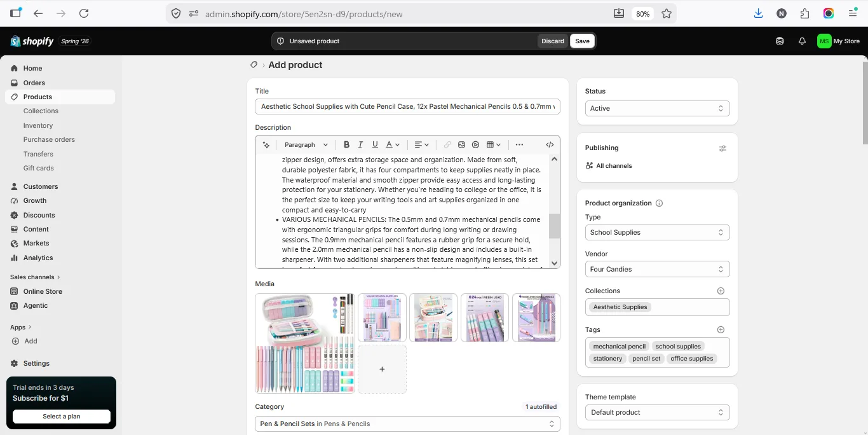Go to Discounts in the sidebar

(x=39, y=215)
